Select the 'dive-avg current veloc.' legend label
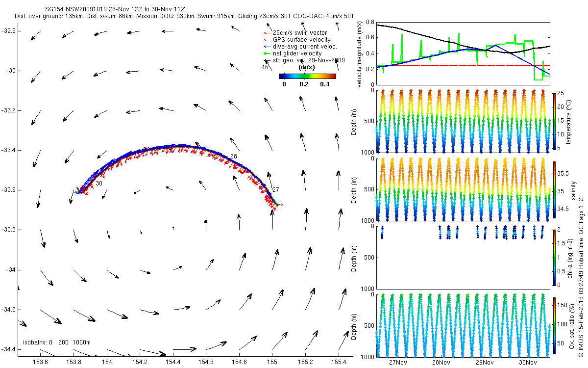Image resolution: width=588 pixels, height=368 pixels. point(305,47)
